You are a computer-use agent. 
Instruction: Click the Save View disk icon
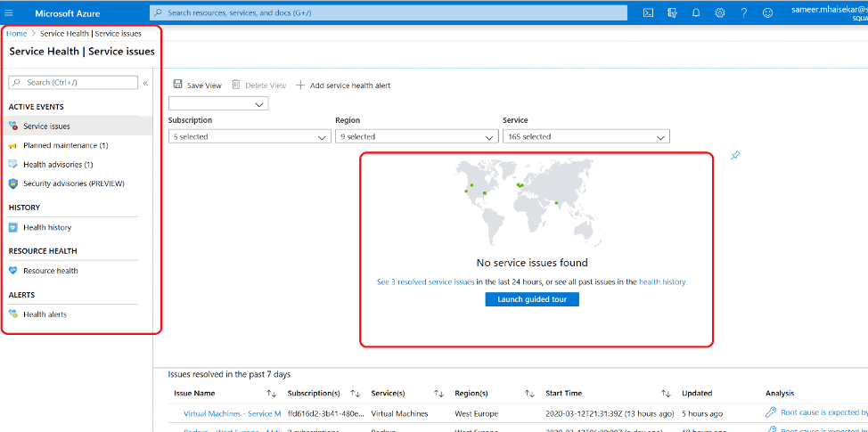(x=177, y=85)
